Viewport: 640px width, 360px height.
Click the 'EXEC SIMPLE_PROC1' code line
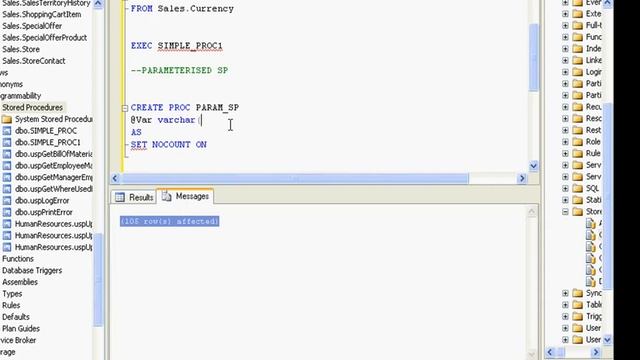[177, 46]
